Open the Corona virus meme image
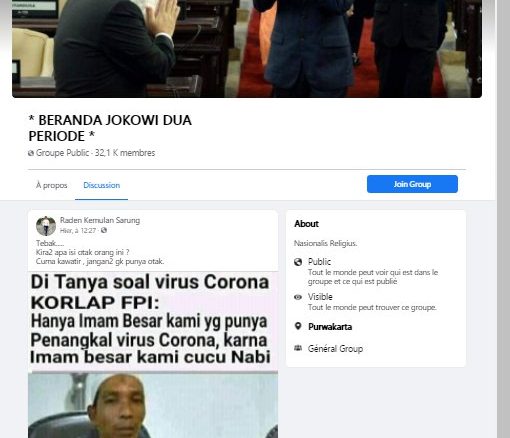Image resolution: width=510 pixels, height=438 pixels. pos(153,355)
